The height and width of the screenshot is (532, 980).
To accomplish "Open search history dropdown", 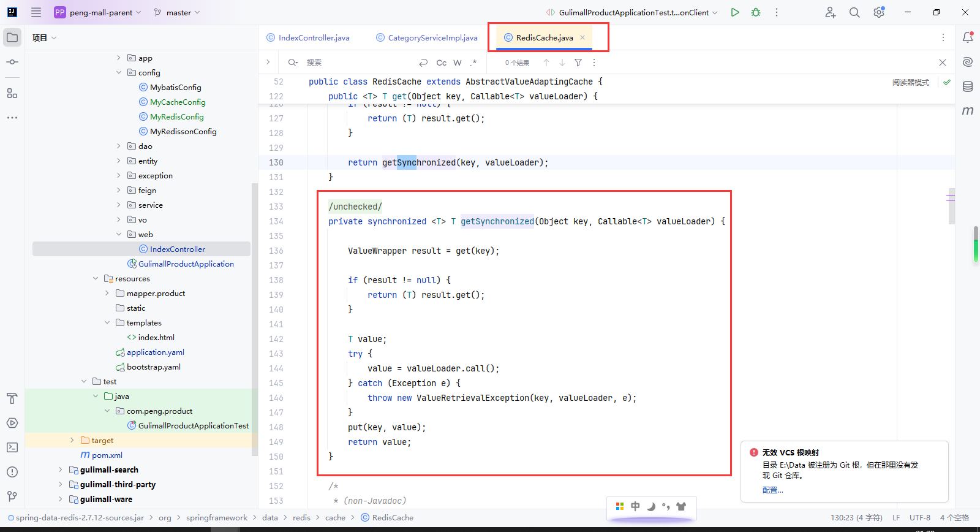I will tap(293, 63).
